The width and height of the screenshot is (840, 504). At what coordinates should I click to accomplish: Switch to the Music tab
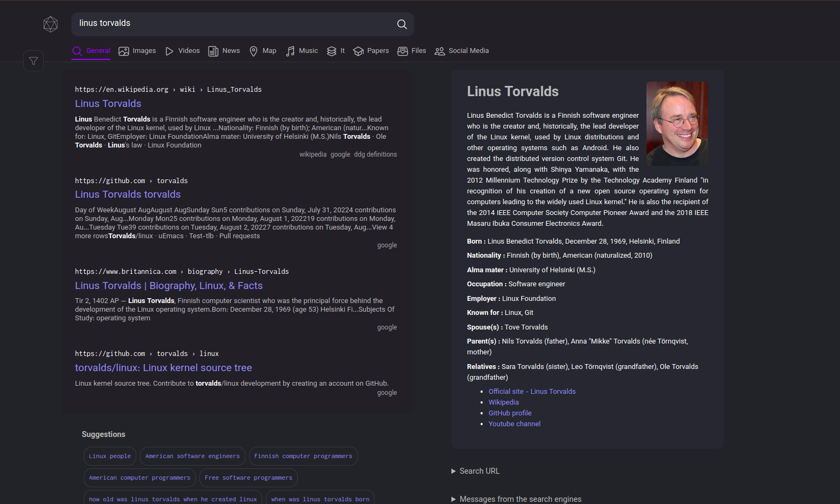coord(302,51)
